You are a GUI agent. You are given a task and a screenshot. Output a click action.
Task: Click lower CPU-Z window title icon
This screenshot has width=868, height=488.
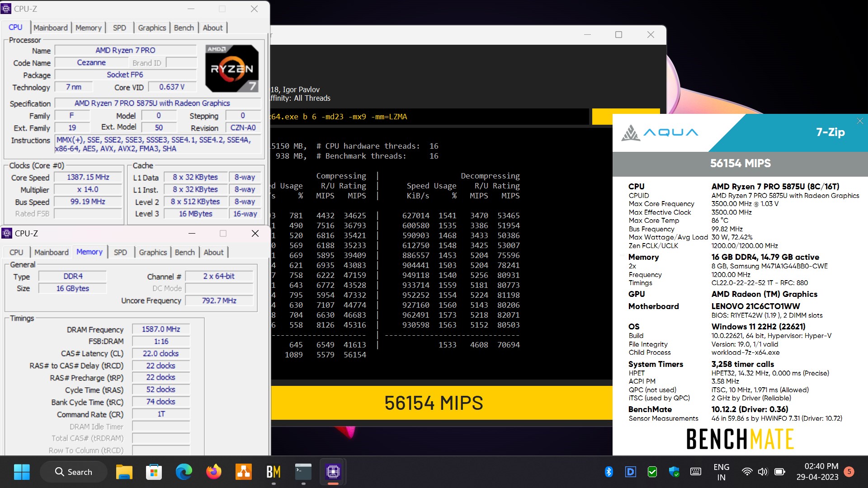7,233
